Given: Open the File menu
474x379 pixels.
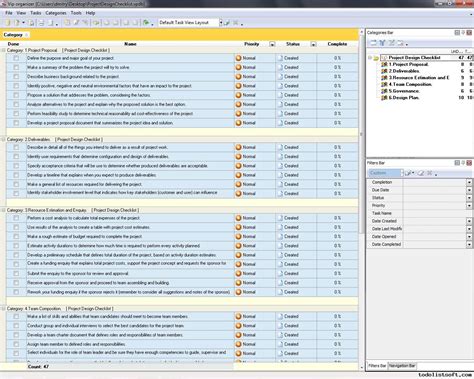Looking at the screenshot, I should pyautogui.click(x=9, y=13).
